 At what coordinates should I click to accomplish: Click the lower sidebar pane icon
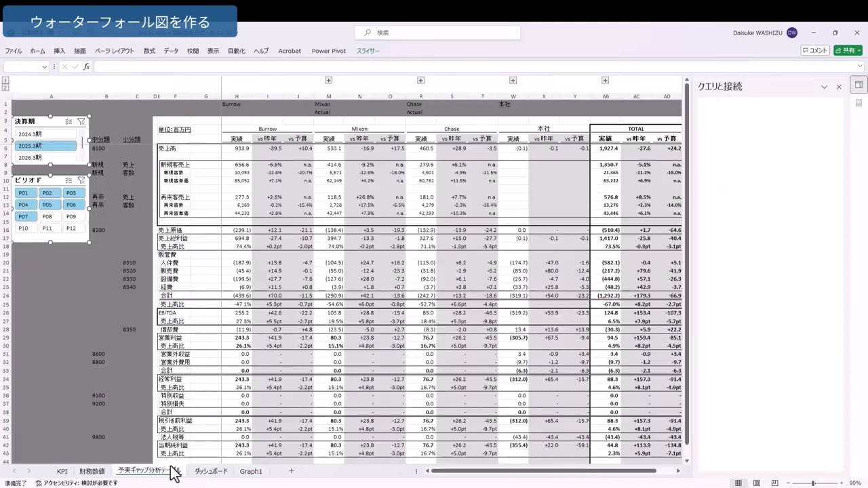pyautogui.click(x=858, y=103)
